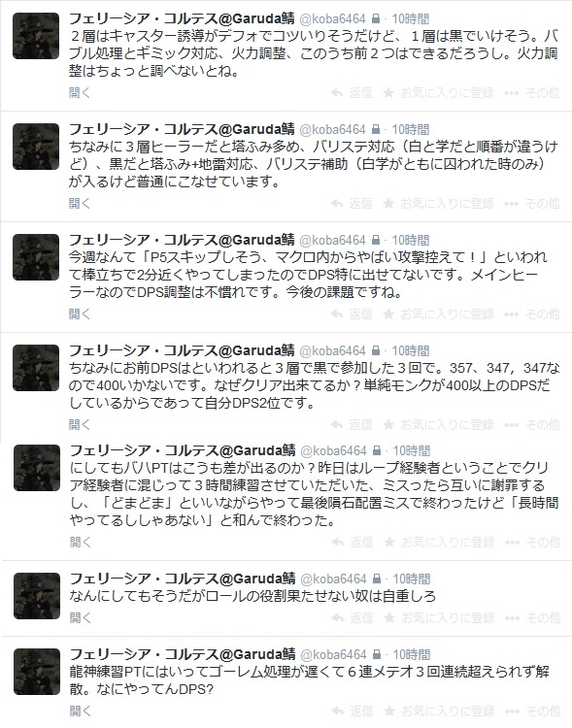Click lock icon beside @koba6464 on the last tweet
The height and width of the screenshot is (728, 572).
pos(377,654)
